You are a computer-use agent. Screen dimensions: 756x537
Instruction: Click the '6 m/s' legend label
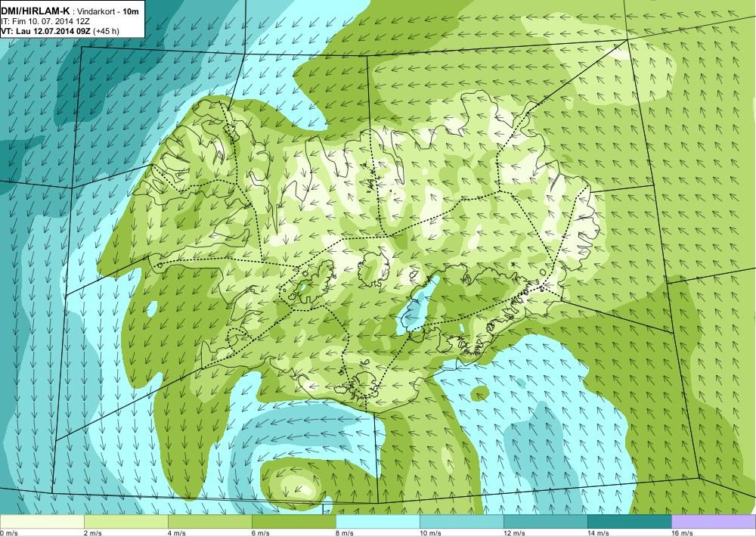tap(261, 532)
